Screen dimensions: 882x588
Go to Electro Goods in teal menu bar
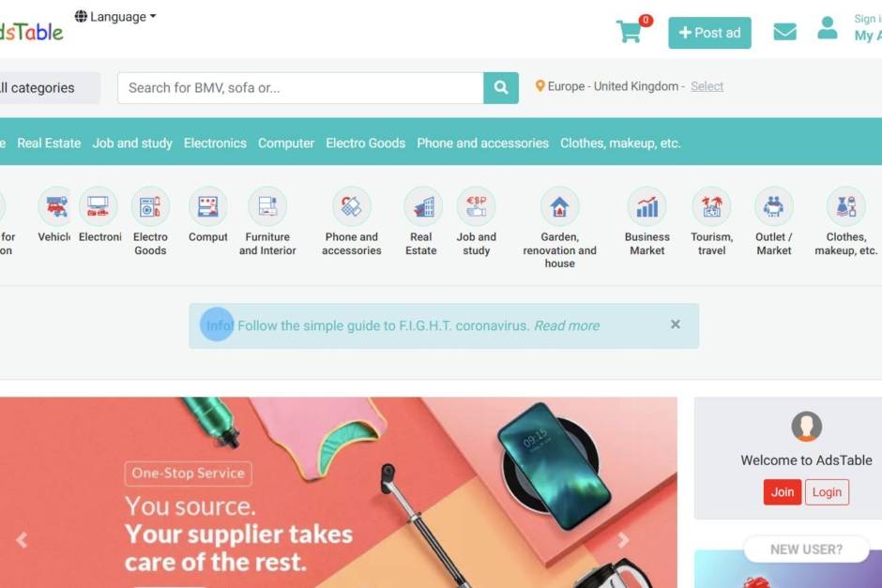click(366, 143)
